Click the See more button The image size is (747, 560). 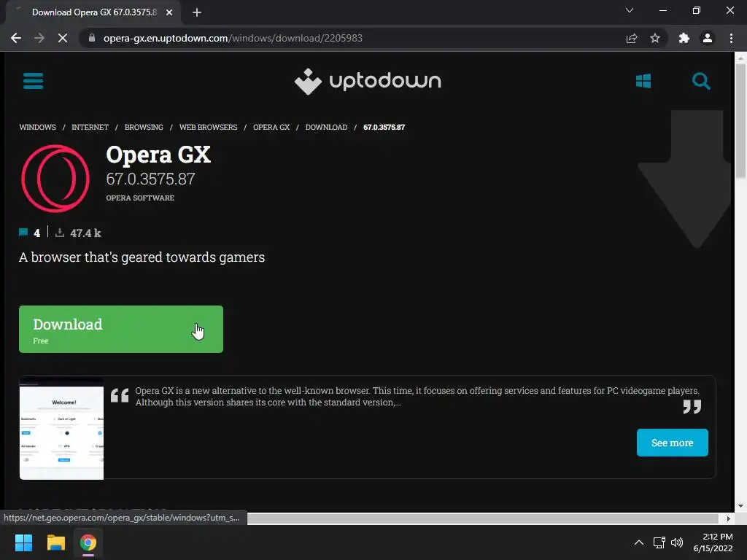(x=672, y=443)
